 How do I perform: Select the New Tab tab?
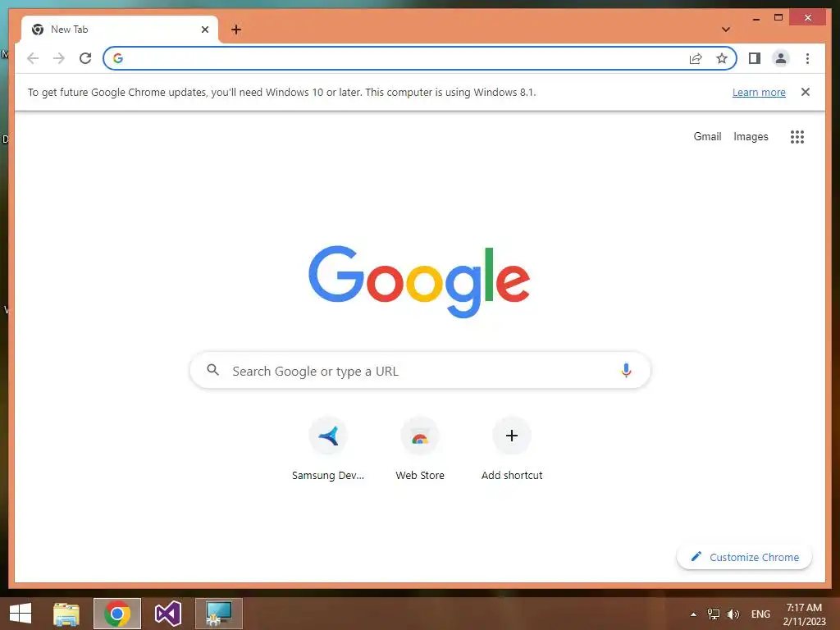[120, 30]
